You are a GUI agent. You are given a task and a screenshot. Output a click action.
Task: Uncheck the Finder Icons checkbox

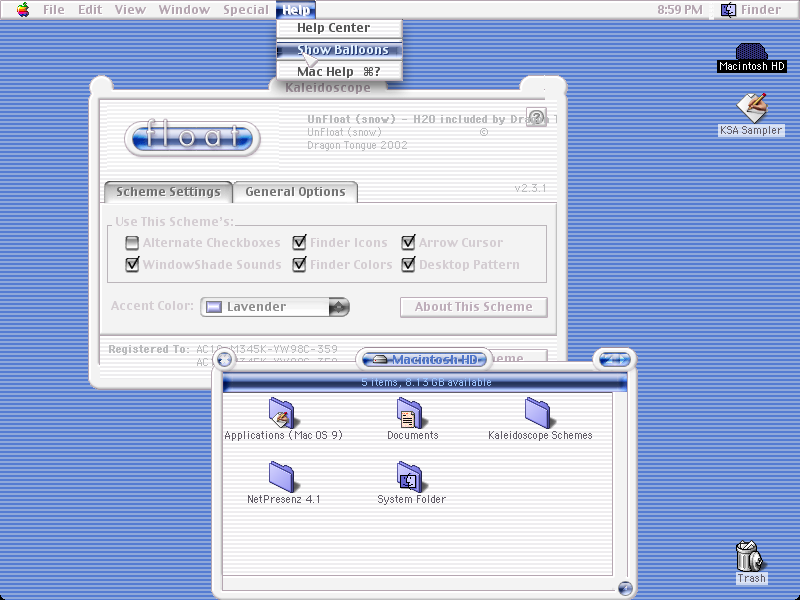point(299,242)
